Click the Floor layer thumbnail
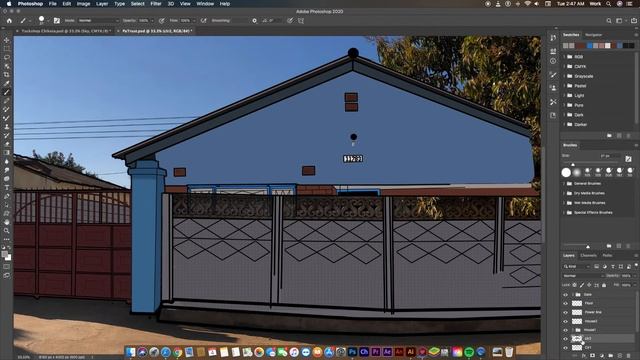640x360 pixels. coord(577,303)
